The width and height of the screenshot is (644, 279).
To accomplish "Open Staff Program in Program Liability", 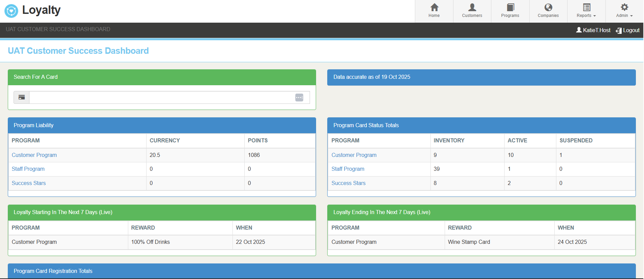I will click(28, 169).
